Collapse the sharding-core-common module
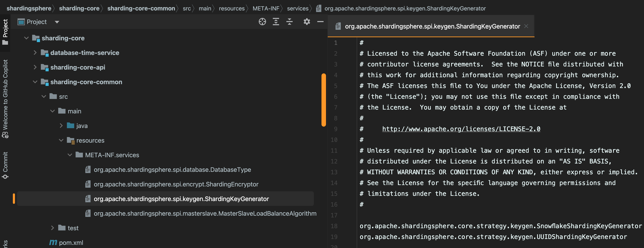The image size is (644, 248). pos(35,82)
